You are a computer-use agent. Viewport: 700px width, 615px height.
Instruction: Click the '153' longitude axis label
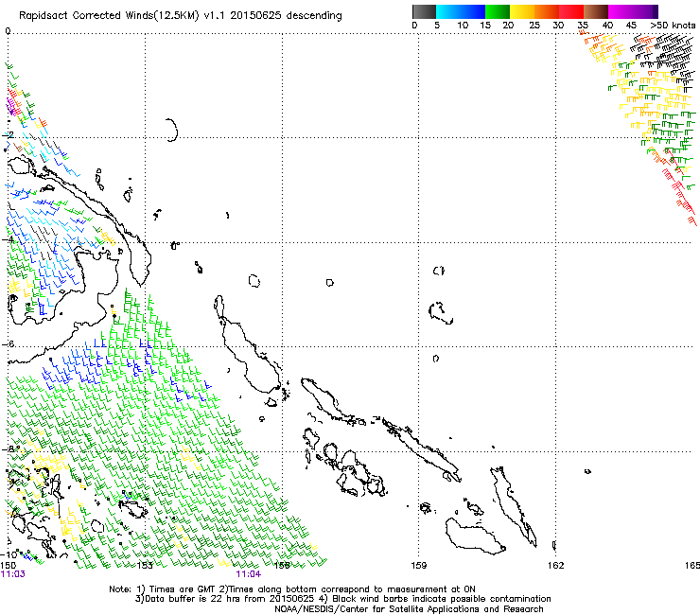[145, 566]
